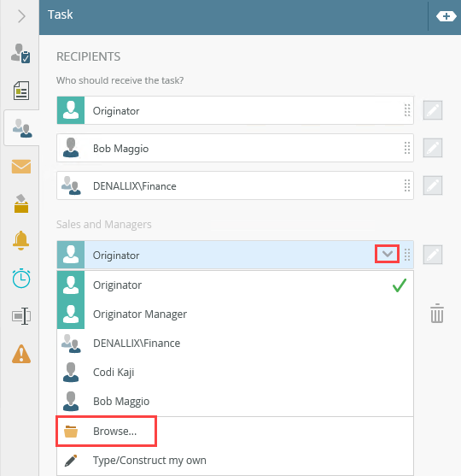461x476 pixels.
Task: Grab the drag handle on top Originator row
Action: tap(407, 110)
